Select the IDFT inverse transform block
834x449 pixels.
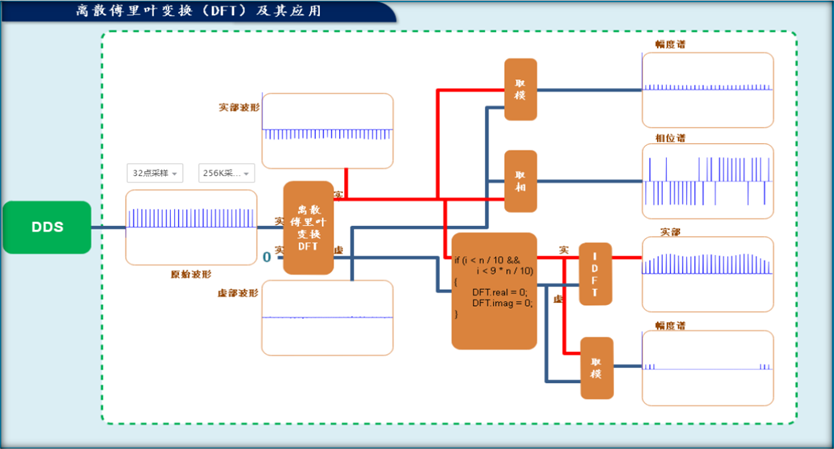point(595,274)
